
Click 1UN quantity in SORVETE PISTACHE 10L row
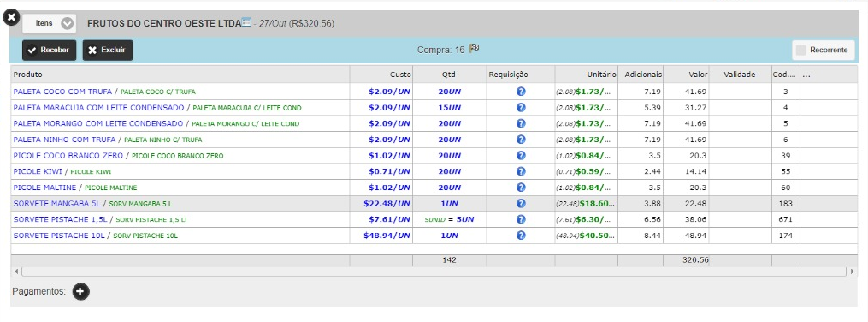tap(449, 236)
